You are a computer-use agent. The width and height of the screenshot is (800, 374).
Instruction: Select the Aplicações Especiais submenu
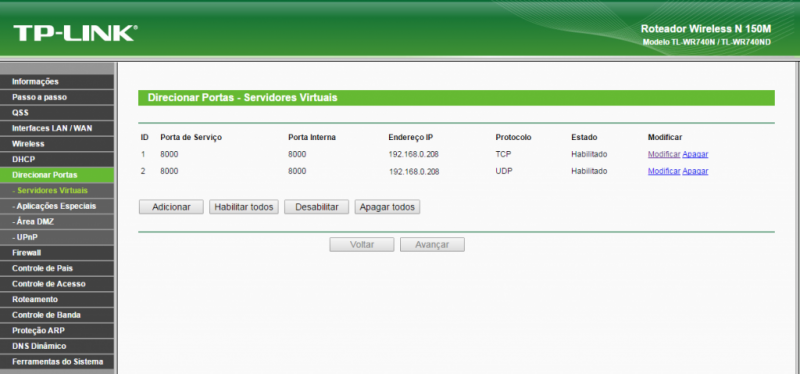(x=57, y=206)
